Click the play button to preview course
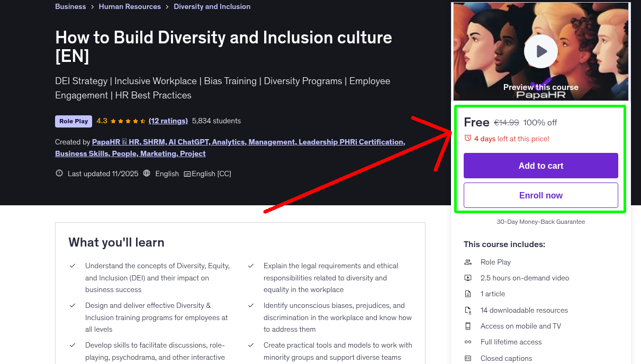This screenshot has width=641, height=364. pos(540,51)
